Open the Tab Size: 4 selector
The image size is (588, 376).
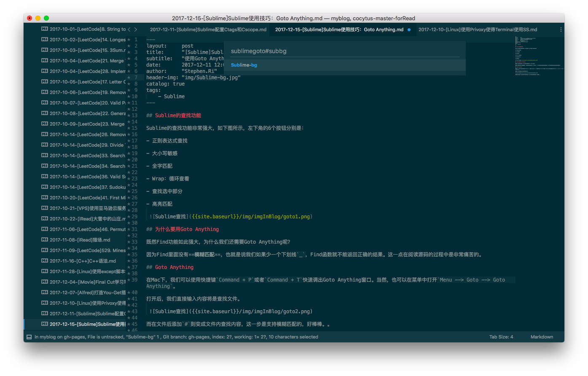coord(501,337)
